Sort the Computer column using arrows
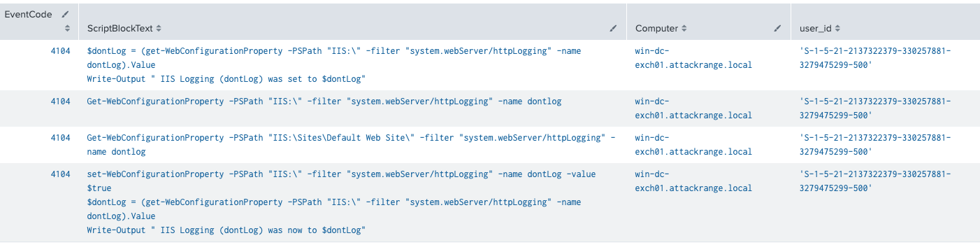980x252 pixels. click(x=684, y=29)
